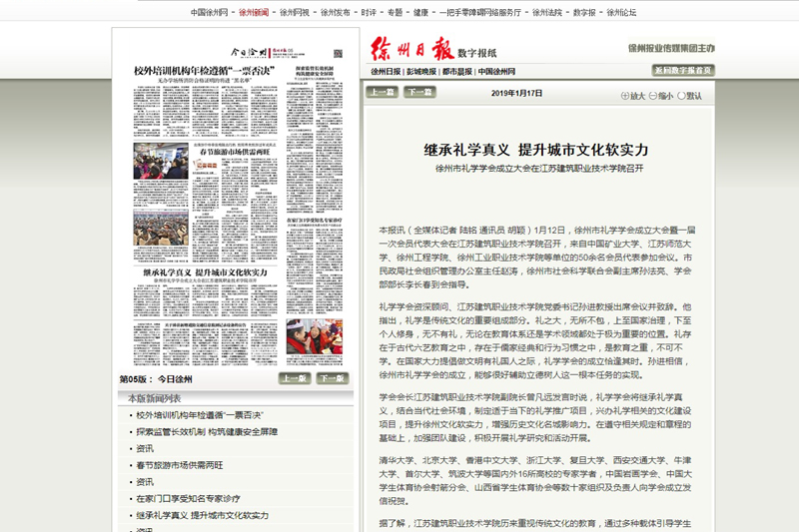This screenshot has width=799, height=532.
Task: Click 返回数字报首页 button
Action: pos(683,70)
